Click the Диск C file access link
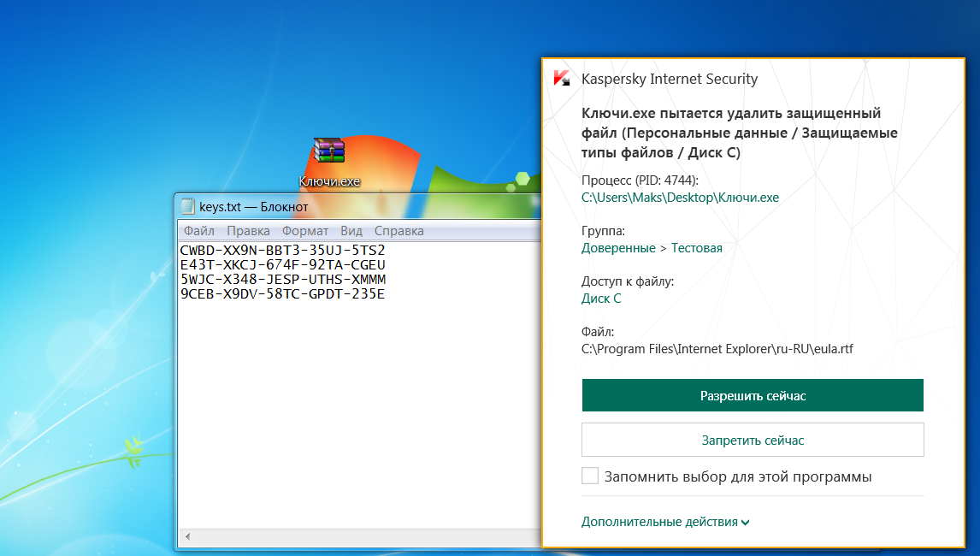The width and height of the screenshot is (980, 556). (x=601, y=299)
